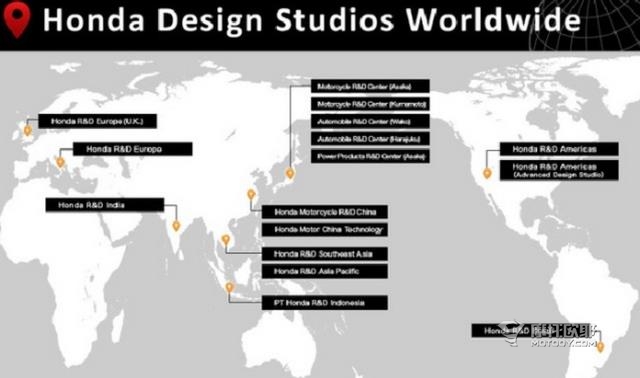Click the Honda Design Studios Worldwide title
The width and height of the screenshot is (640, 378).
coord(312,19)
